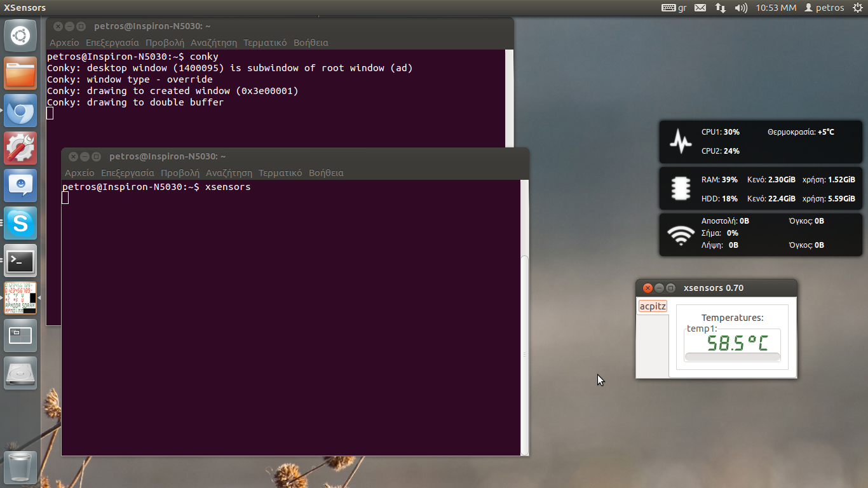Open the Files folder icon in launcher

coord(20,73)
